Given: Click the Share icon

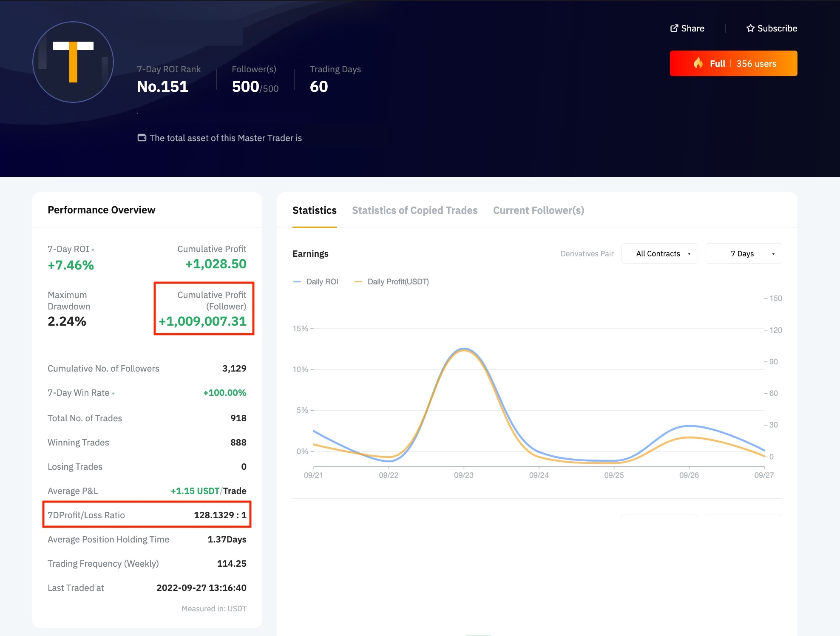Looking at the screenshot, I should pyautogui.click(x=674, y=28).
